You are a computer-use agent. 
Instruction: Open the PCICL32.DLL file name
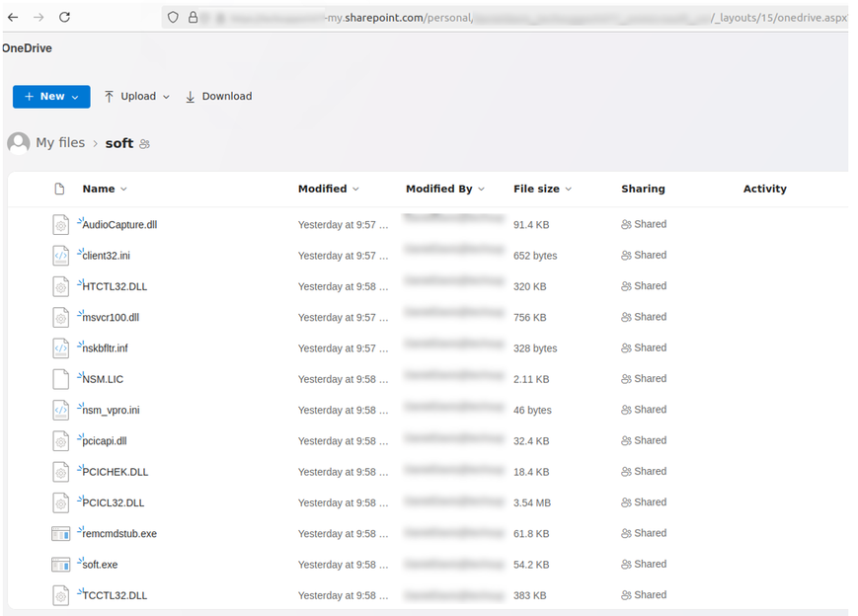[x=114, y=502]
